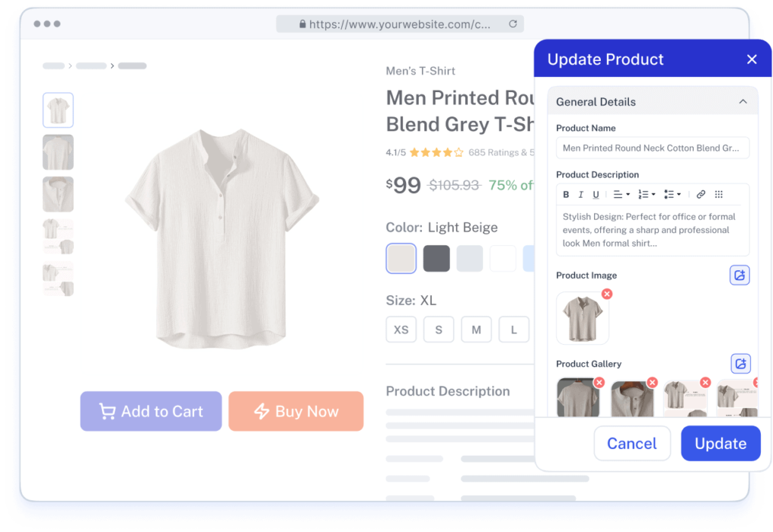
Task: Toggle bold formatting in description editor
Action: (566, 195)
